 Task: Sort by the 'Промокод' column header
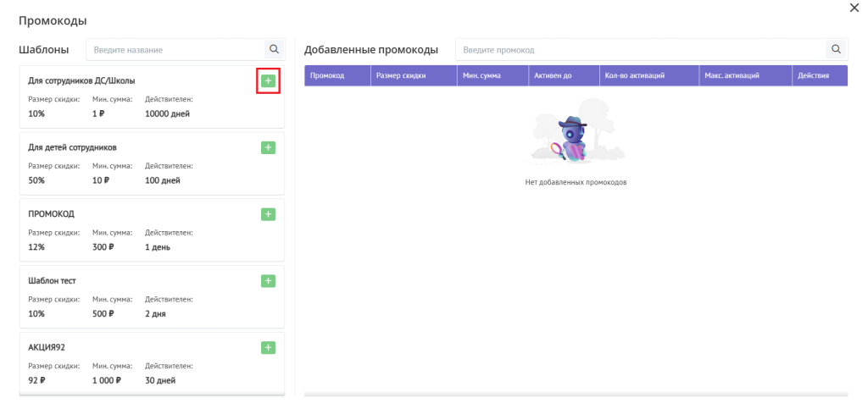tap(327, 76)
